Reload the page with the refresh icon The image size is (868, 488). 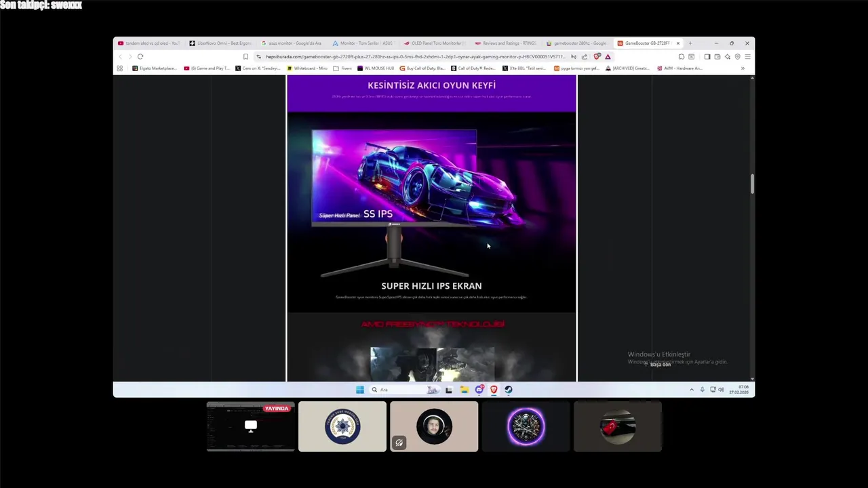tap(140, 57)
